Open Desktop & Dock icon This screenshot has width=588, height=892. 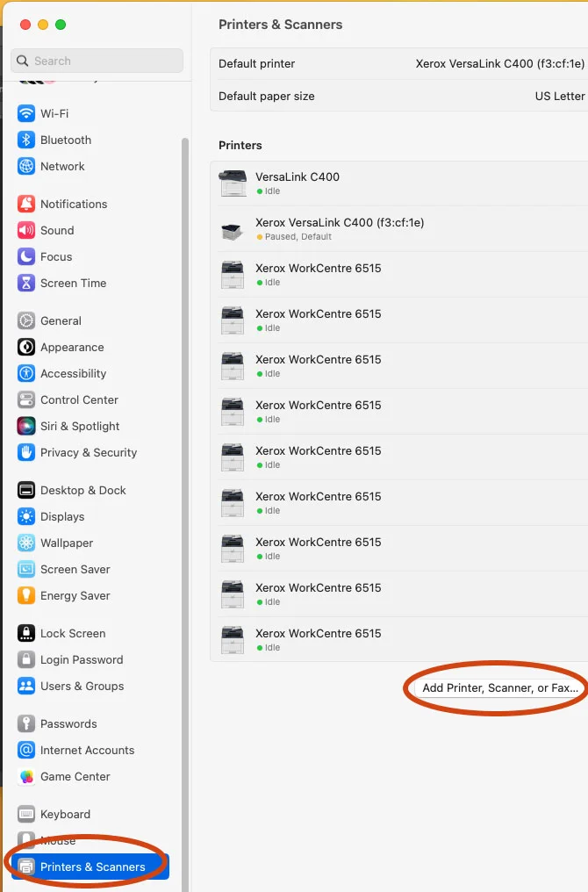[26, 491]
